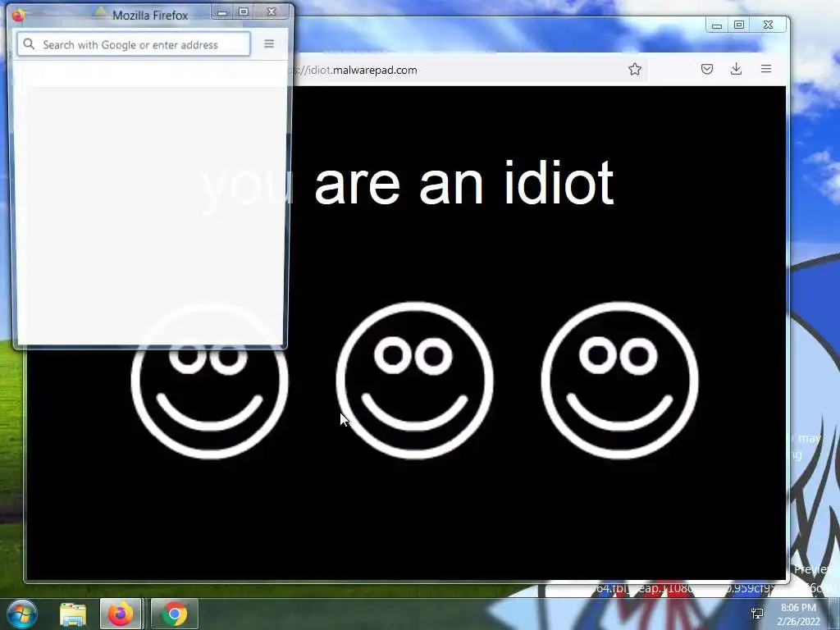Click the Firefox logo in small window title bar
This screenshot has height=630, width=840.
18,15
